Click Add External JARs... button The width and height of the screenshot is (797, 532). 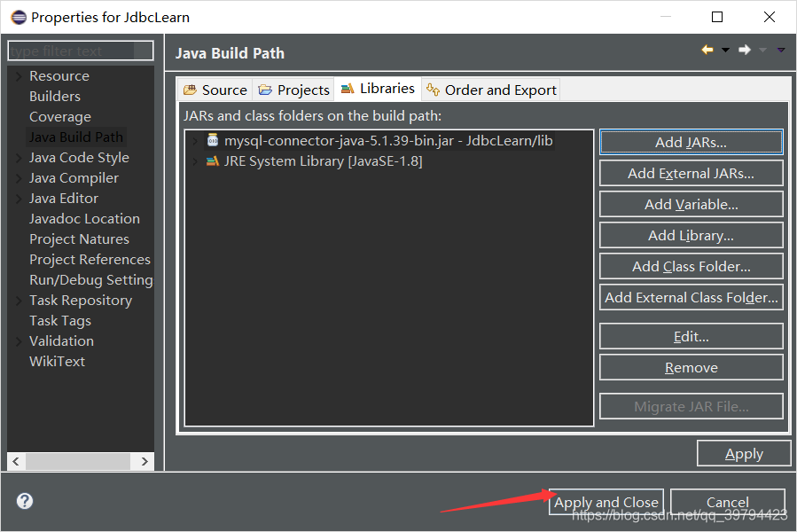(691, 174)
